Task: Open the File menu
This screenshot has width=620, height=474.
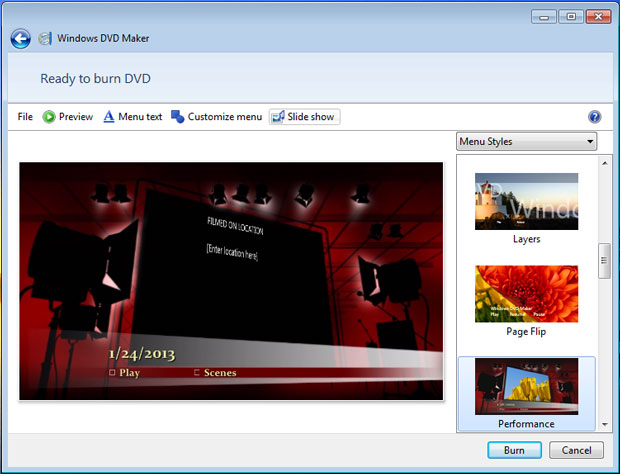Action: click(x=25, y=117)
